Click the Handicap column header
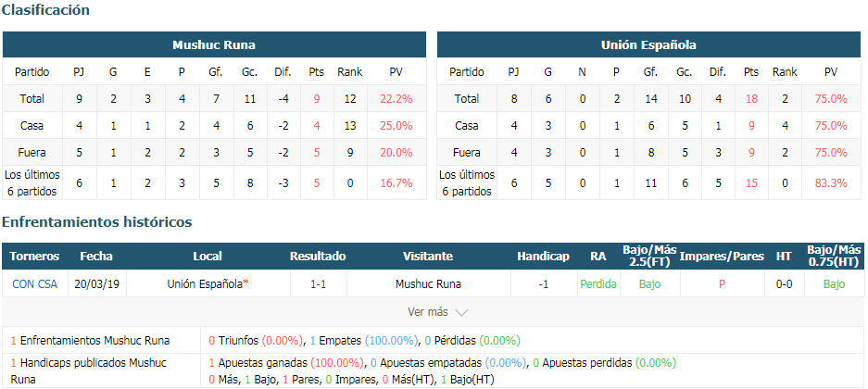This screenshot has height=389, width=868. (543, 257)
